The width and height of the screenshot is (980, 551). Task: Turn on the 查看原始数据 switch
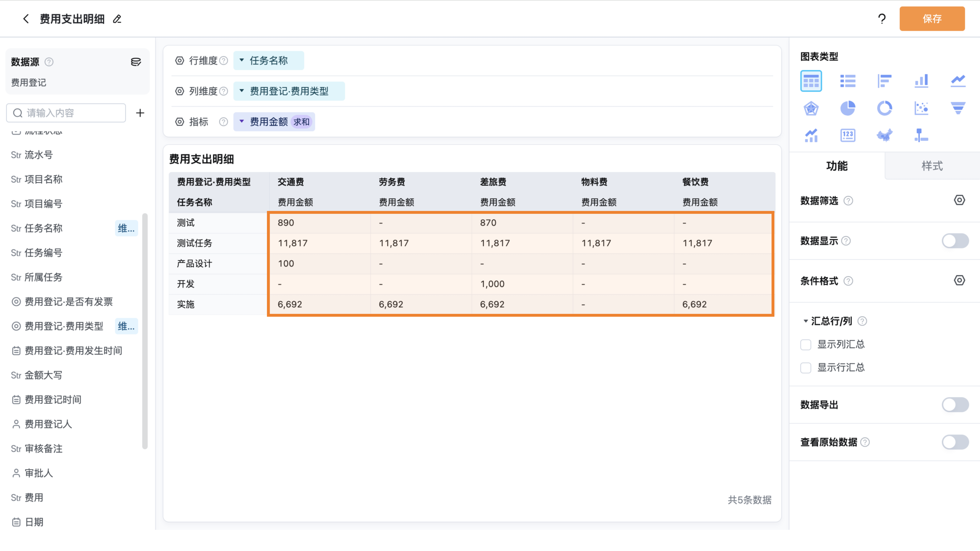[x=955, y=442]
